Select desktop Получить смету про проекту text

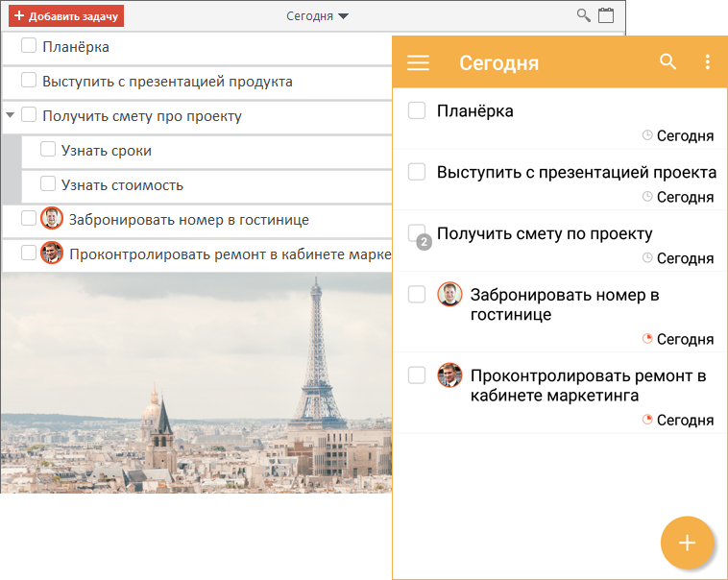tap(142, 116)
